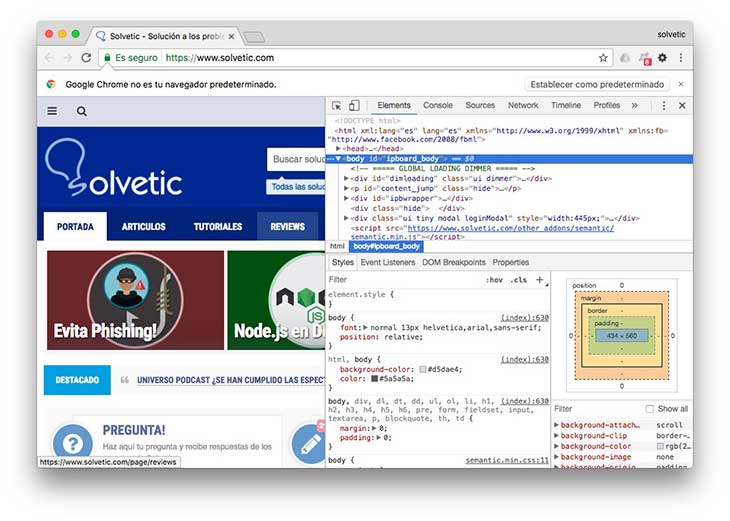The width and height of the screenshot is (730, 521).
Task: Toggle the .cls class editor button
Action: [518, 280]
